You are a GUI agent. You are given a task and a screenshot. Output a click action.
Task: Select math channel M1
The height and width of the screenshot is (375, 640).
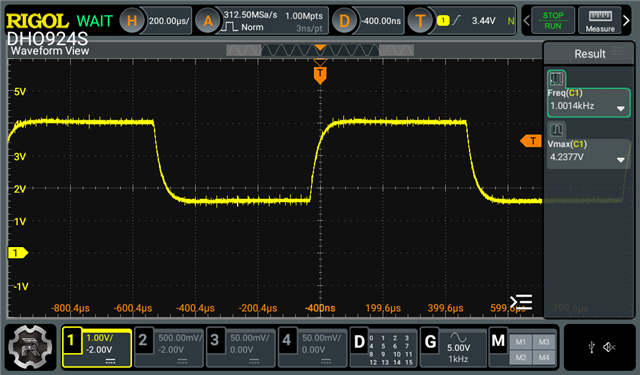coord(520,342)
